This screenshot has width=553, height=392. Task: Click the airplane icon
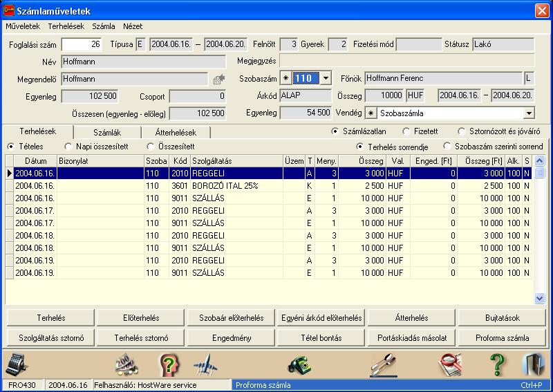[205, 365]
